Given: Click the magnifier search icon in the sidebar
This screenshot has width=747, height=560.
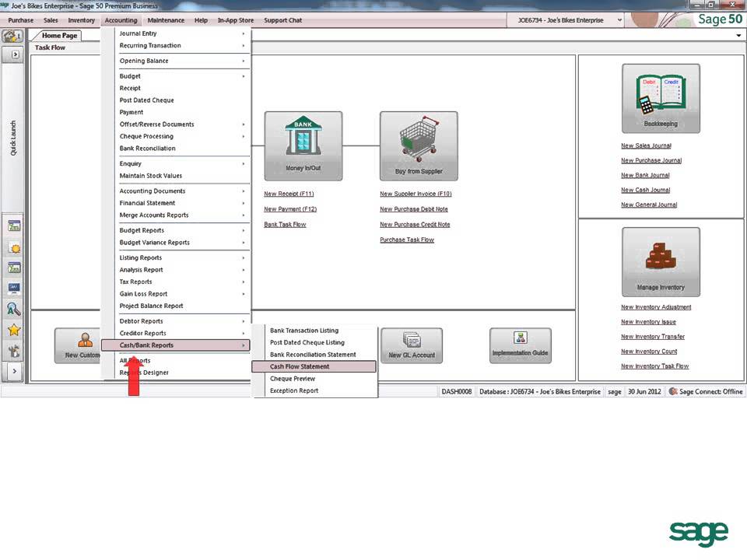Looking at the screenshot, I should pyautogui.click(x=14, y=309).
